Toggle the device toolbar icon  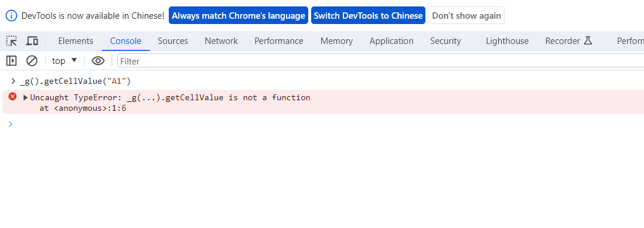tap(32, 40)
